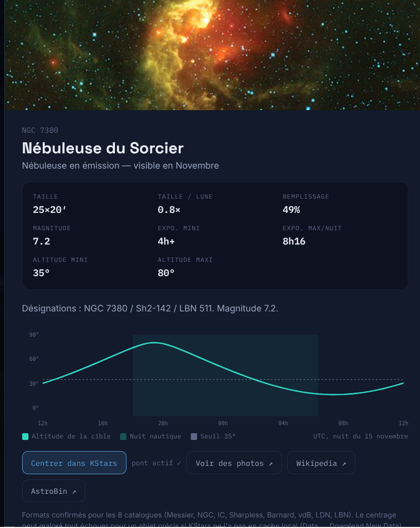This screenshot has height=528, width=420.
Task: Click the pont actif checkmark icon
Action: point(179,463)
